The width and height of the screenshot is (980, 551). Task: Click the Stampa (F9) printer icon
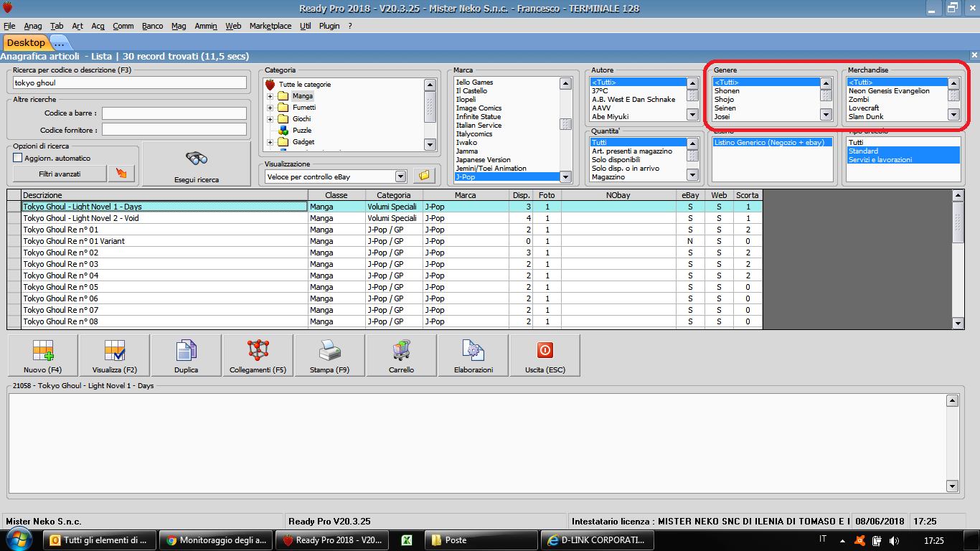click(x=330, y=350)
